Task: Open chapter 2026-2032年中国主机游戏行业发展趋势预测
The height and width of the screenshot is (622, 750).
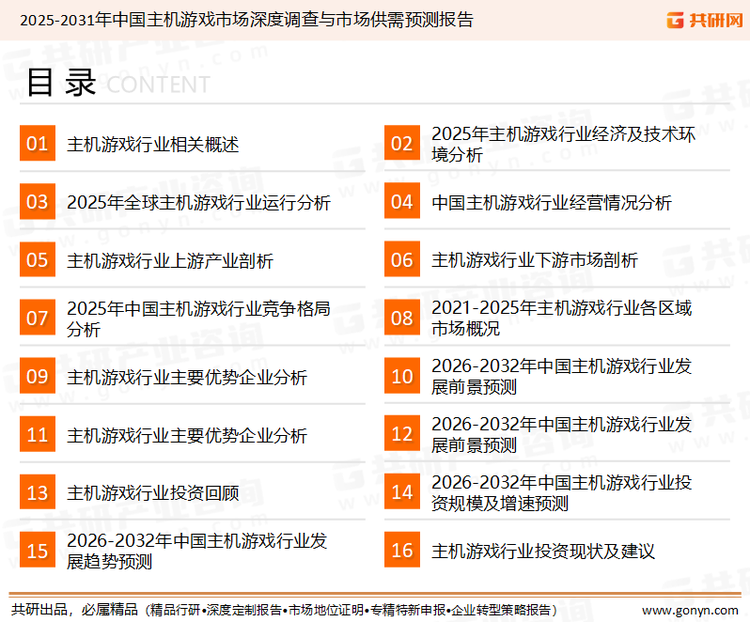Action: (x=197, y=552)
